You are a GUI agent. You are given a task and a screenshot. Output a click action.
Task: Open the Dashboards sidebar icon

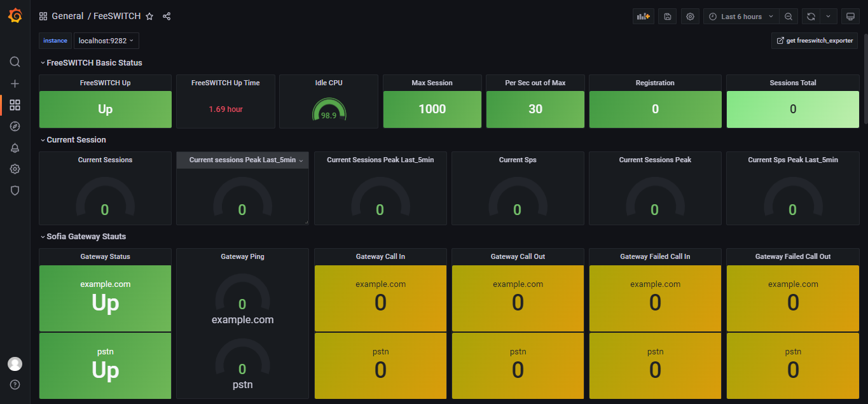click(15, 105)
